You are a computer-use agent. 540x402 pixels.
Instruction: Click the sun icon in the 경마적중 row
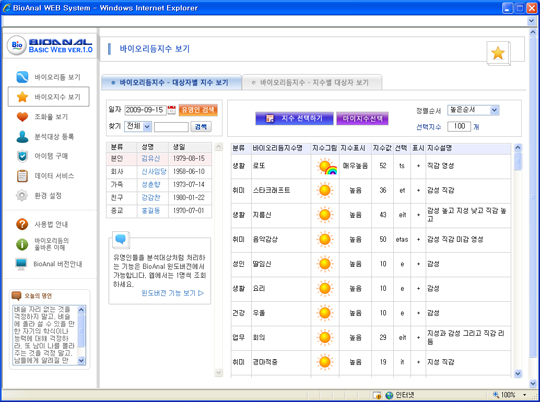[325, 362]
